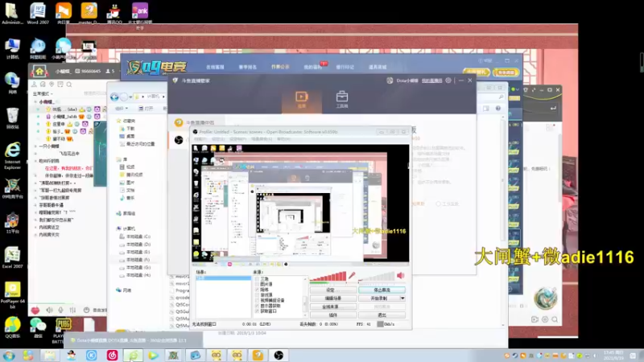Image resolution: width=644 pixels, height=362 pixels.
Task: Click the OBS icon in the taskbar
Action: pos(279,355)
